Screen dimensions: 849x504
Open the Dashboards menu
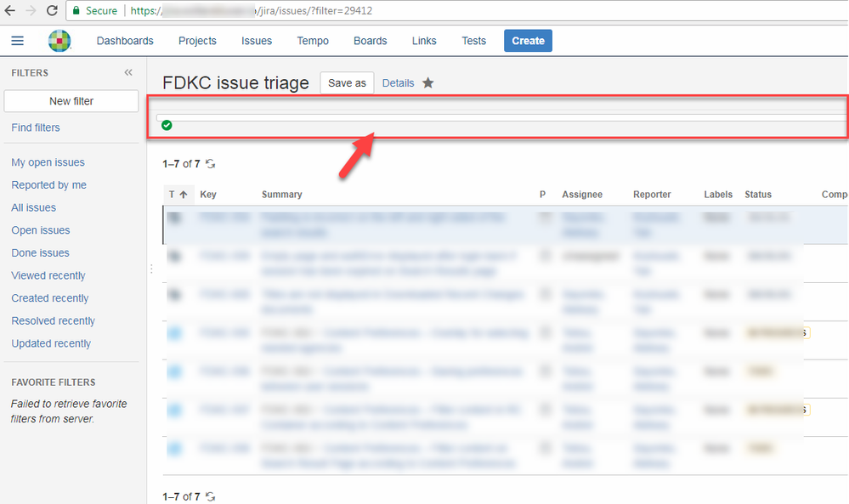125,41
